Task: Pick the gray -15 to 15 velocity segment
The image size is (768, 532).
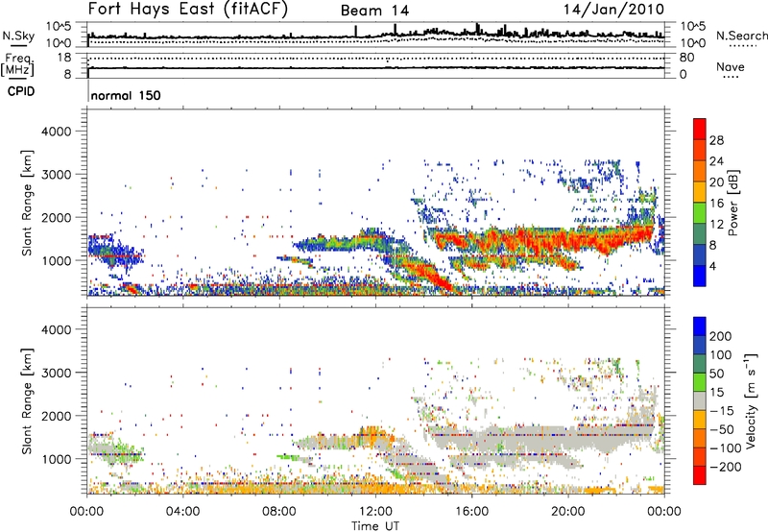Action: [700, 400]
